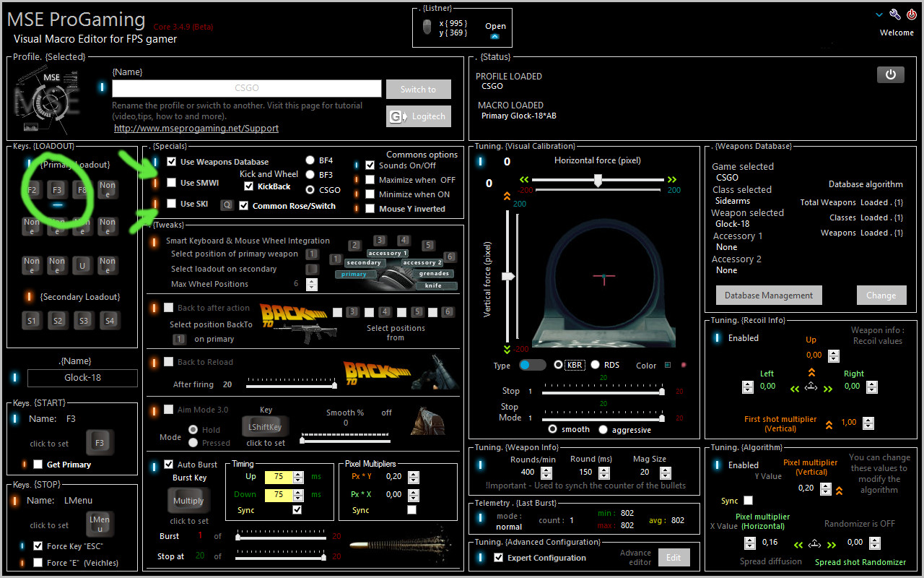This screenshot has width=924, height=578.
Task: Enable Use SKI checkbox
Action: click(172, 204)
